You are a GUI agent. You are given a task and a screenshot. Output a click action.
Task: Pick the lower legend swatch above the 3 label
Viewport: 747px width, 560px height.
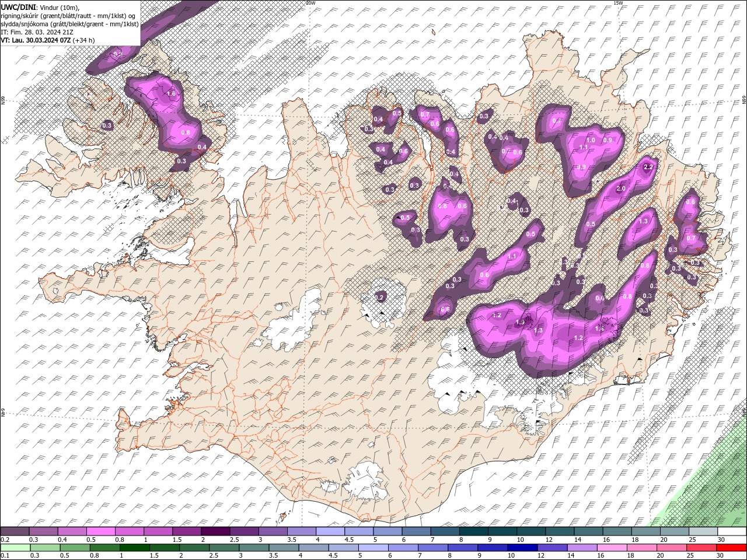click(x=253, y=548)
